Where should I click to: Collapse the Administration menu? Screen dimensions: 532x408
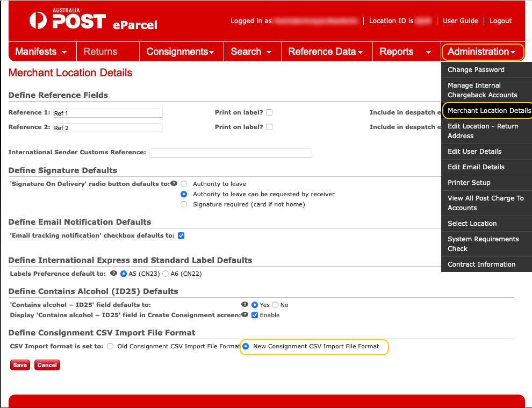click(483, 52)
